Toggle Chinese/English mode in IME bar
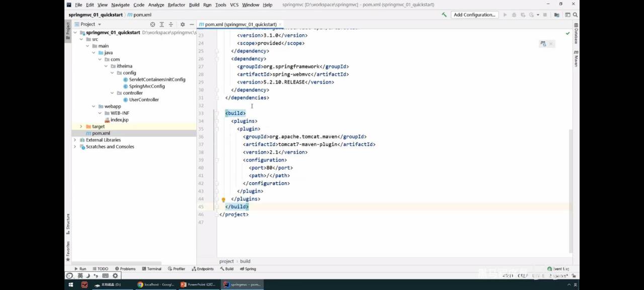 coord(80,276)
